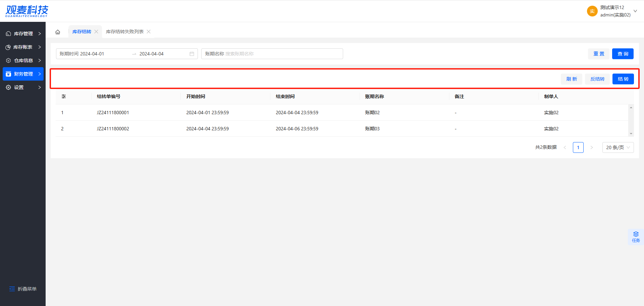Screen dimensions: 644x306
Task: Go to previous page arrow
Action: coord(565,147)
